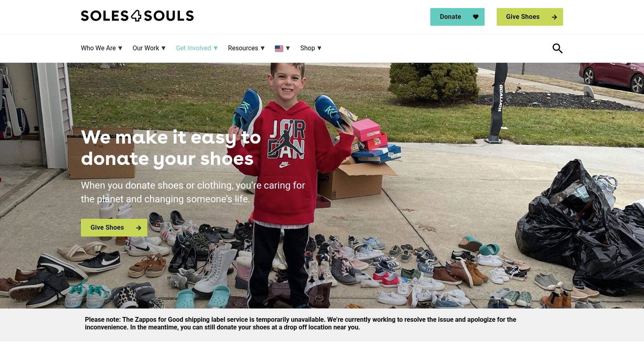Click the heart icon in Donate button
644x362 pixels.
point(476,17)
